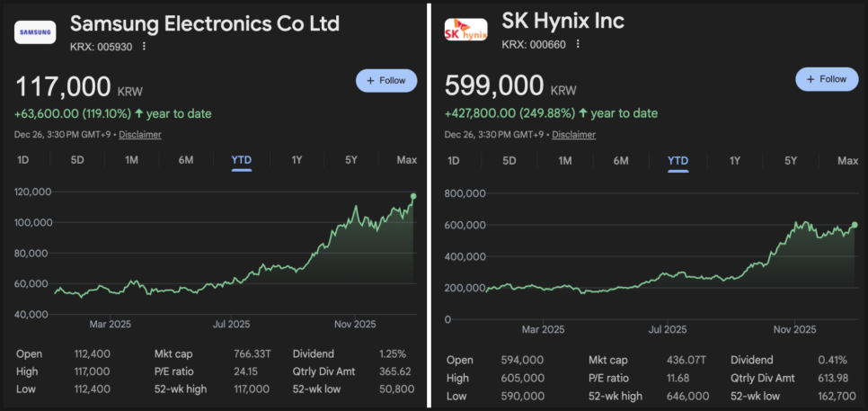
Task: Open Samsung's three-dot more options menu
Action: click(x=144, y=46)
